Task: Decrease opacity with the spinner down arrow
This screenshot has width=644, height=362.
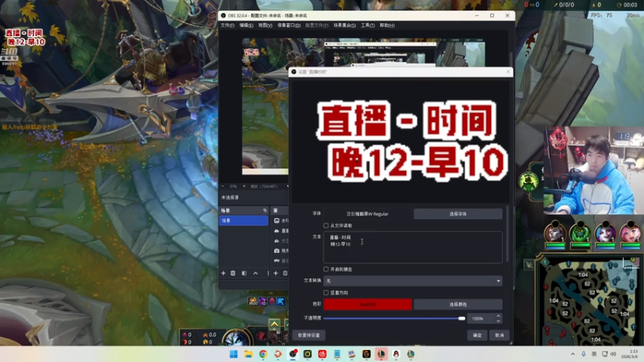Action: tap(498, 321)
